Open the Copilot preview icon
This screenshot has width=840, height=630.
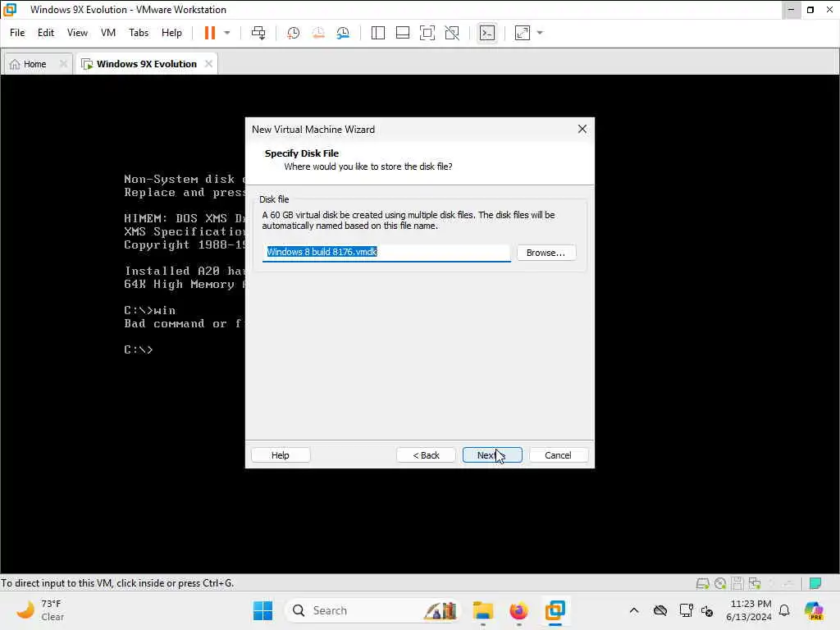point(814,610)
